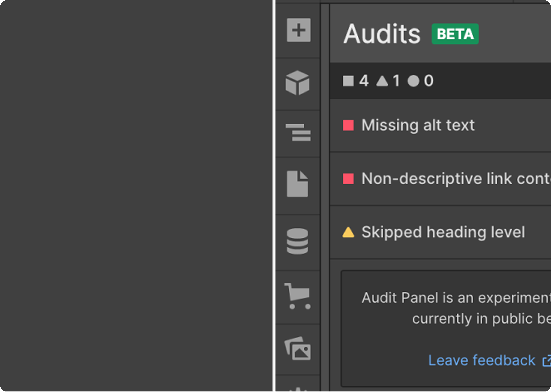Open the CMS database panel
Viewport: 551px width, 392px height.
297,241
